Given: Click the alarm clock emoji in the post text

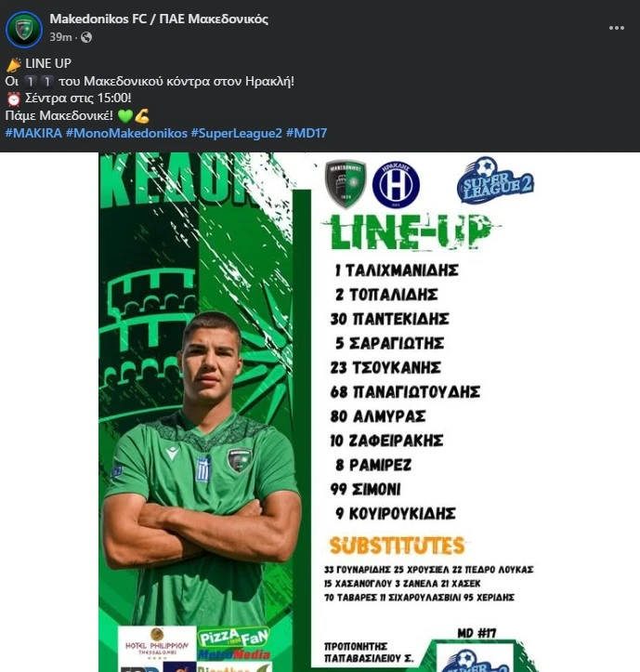Looking at the screenshot, I should coord(13,99).
